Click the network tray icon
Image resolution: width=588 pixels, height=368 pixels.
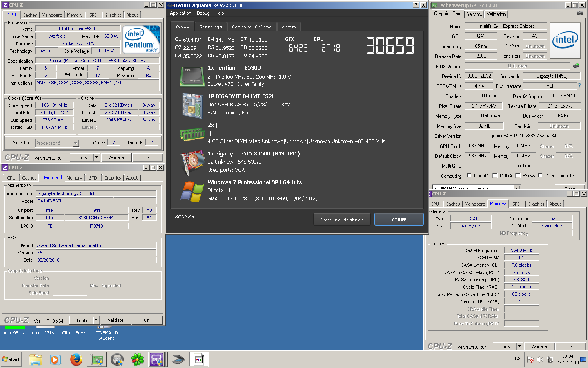pyautogui.click(x=550, y=359)
